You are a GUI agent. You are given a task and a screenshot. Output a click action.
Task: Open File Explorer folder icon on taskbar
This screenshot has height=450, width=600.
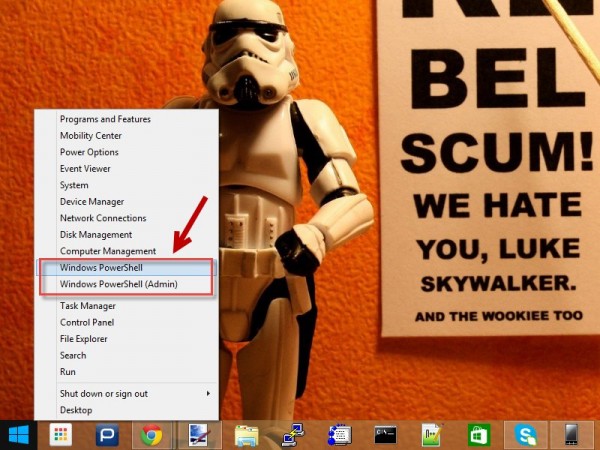pos(246,435)
